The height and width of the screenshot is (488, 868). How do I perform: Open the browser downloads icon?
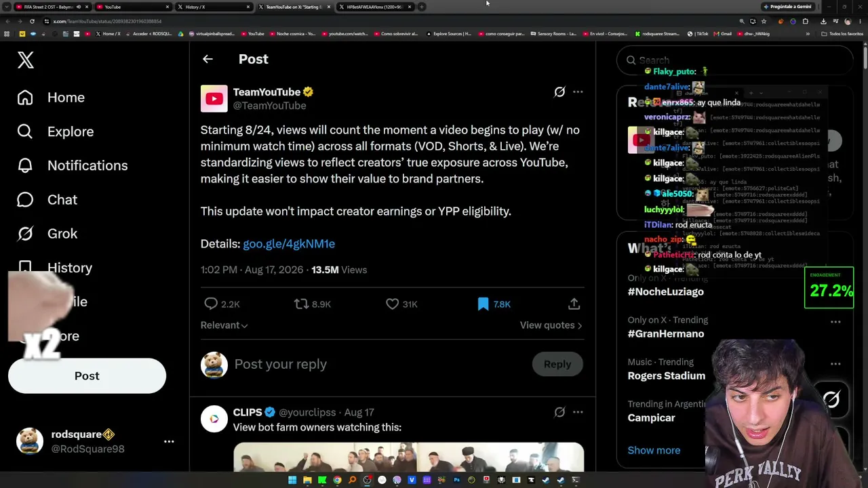[823, 21]
